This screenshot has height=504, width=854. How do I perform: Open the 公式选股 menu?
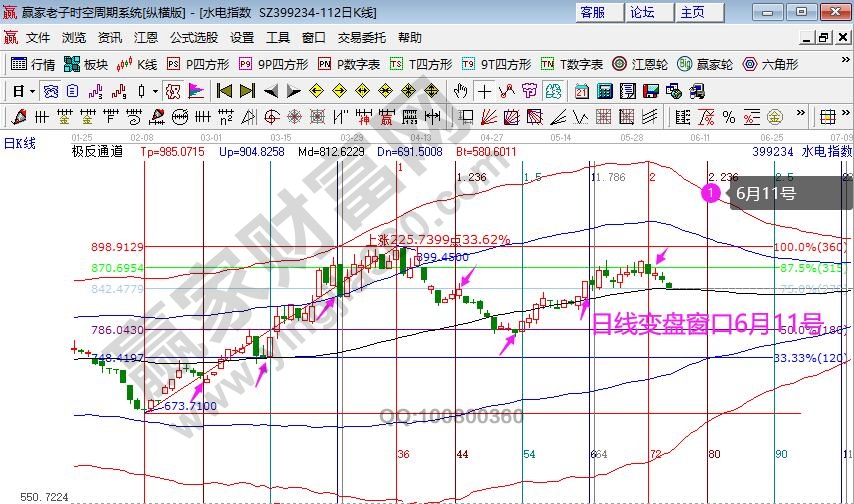[193, 38]
